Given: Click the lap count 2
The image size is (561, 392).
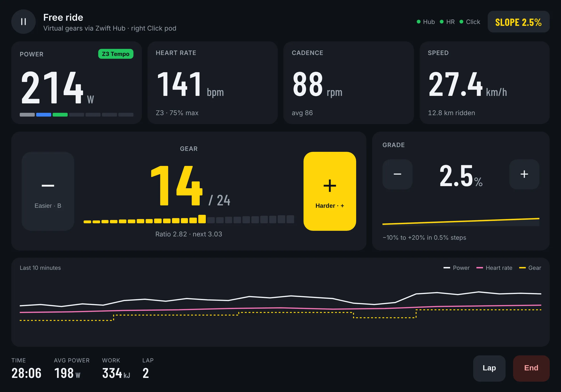Looking at the screenshot, I should 146,373.
